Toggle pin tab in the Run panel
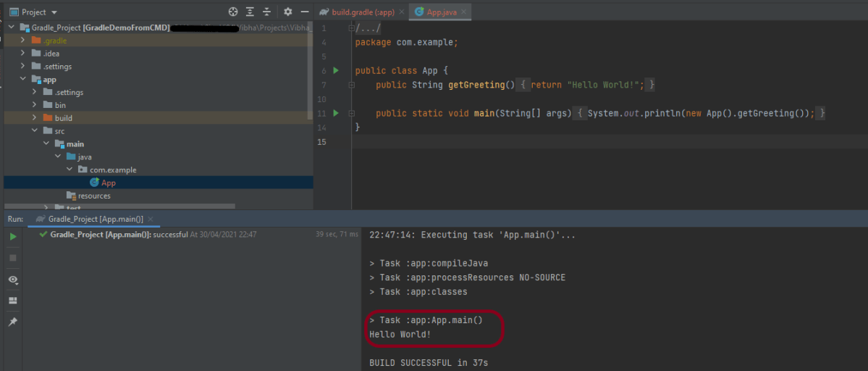Image resolution: width=868 pixels, height=371 pixels. [13, 322]
